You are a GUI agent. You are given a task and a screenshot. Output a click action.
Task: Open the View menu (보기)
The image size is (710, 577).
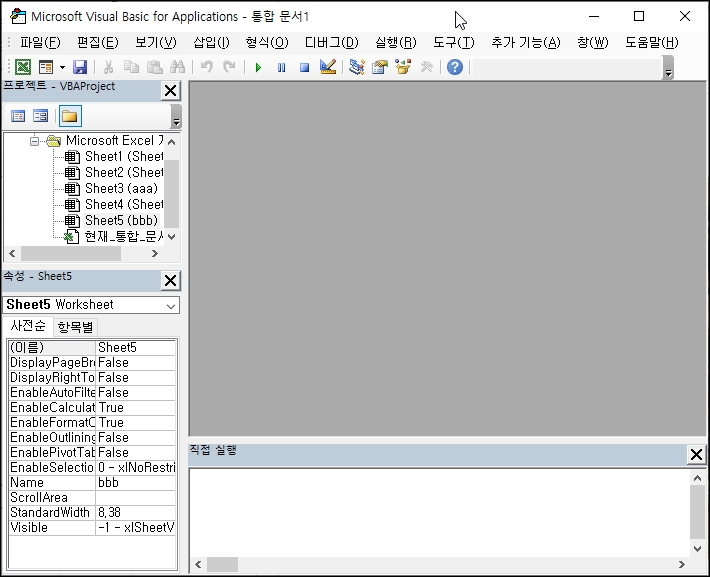point(155,43)
